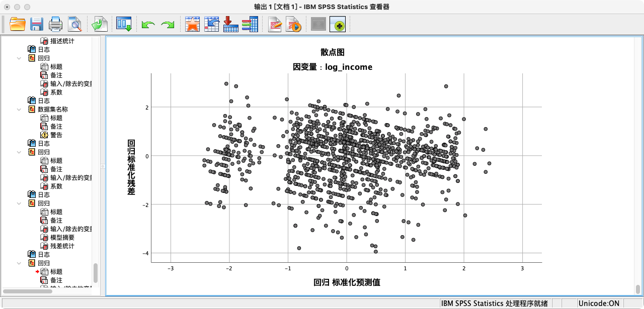Collapse the 回归 group containing 模型摘要
This screenshot has width=644, height=309.
(x=19, y=203)
